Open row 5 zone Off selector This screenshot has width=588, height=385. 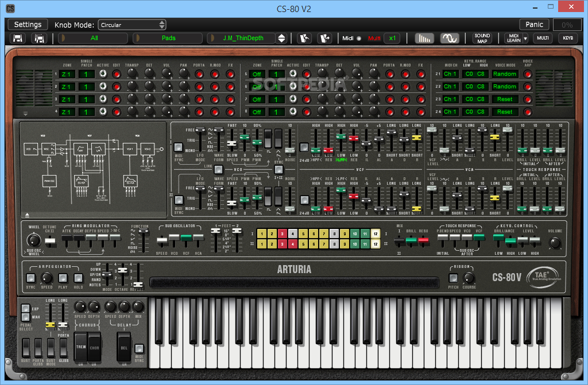(x=257, y=74)
